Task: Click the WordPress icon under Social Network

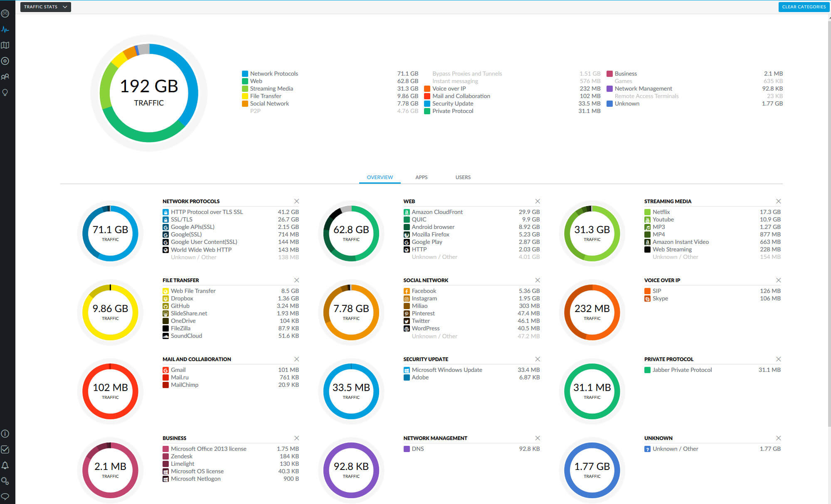Action: pyautogui.click(x=407, y=329)
